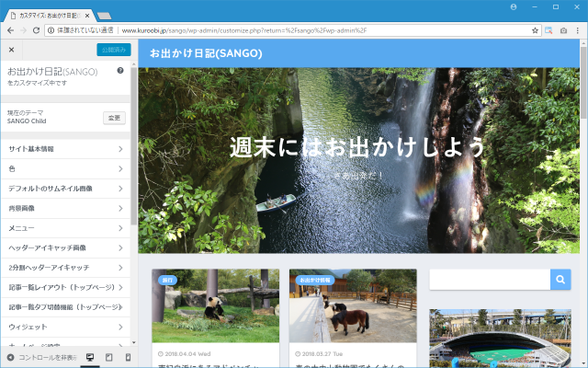Click the 変更 theme change button
Screen dimensions: 588x368
(x=114, y=118)
